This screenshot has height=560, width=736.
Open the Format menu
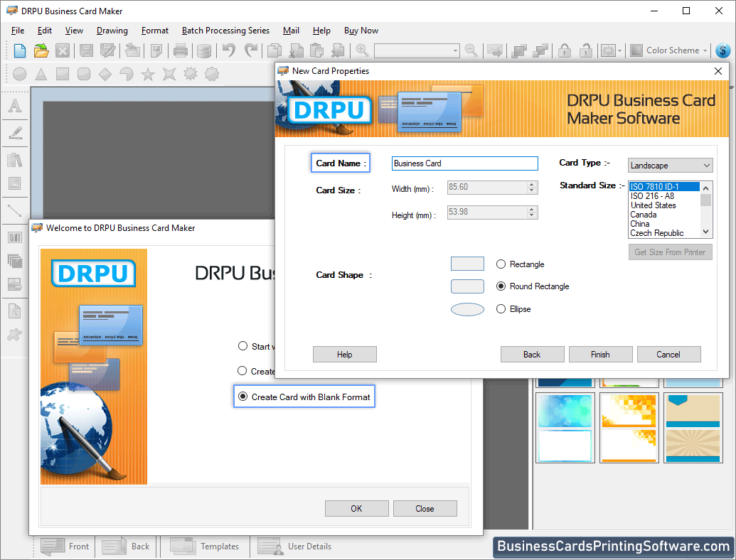(155, 31)
